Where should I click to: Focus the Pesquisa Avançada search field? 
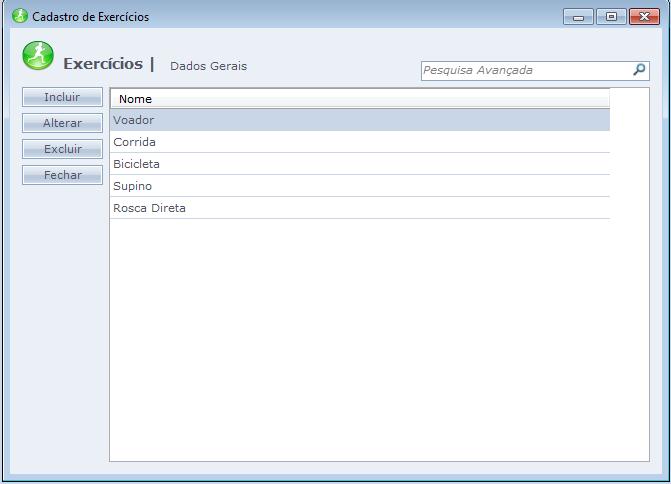point(525,70)
